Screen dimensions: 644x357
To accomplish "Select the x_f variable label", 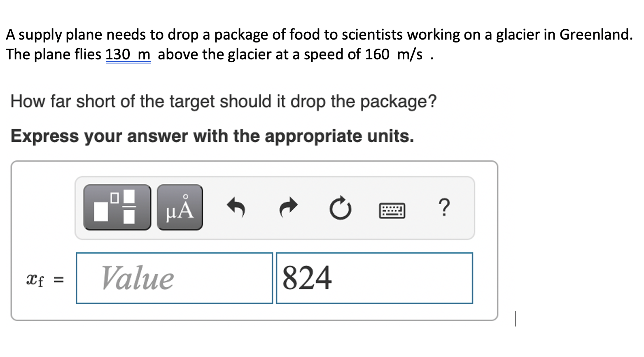I will point(35,279).
